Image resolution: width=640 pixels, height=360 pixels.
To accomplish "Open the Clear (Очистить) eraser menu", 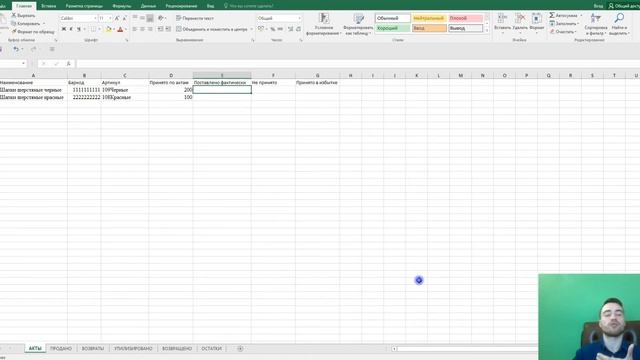I will coord(563,31).
